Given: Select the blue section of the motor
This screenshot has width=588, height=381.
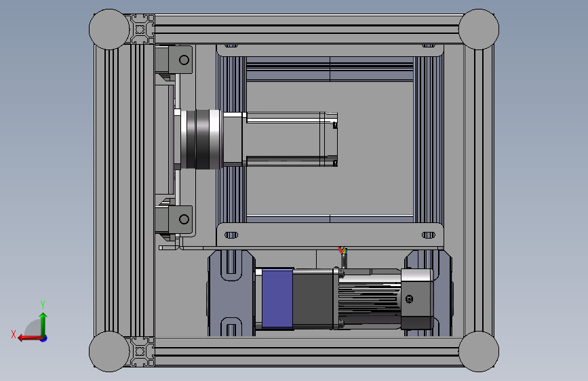Looking at the screenshot, I should click(277, 298).
